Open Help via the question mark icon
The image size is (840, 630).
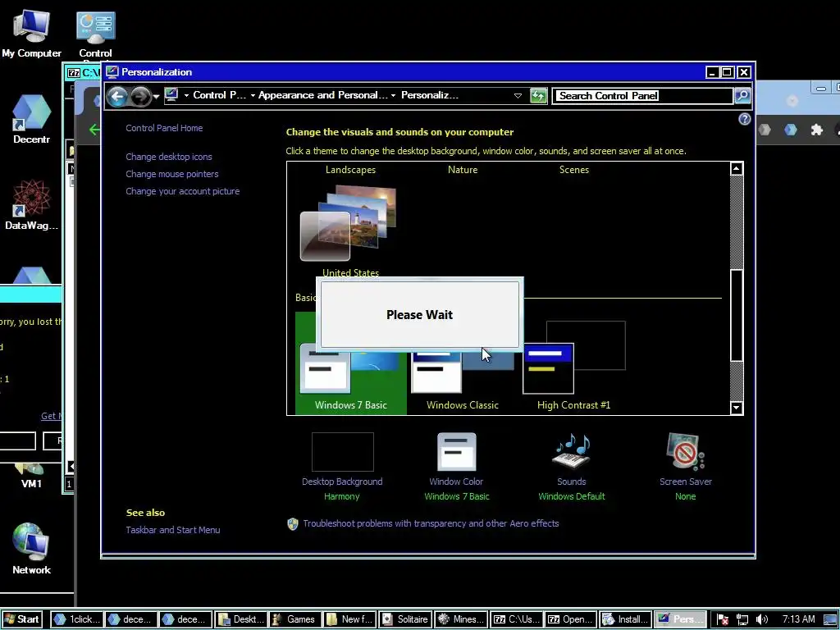pyautogui.click(x=744, y=119)
